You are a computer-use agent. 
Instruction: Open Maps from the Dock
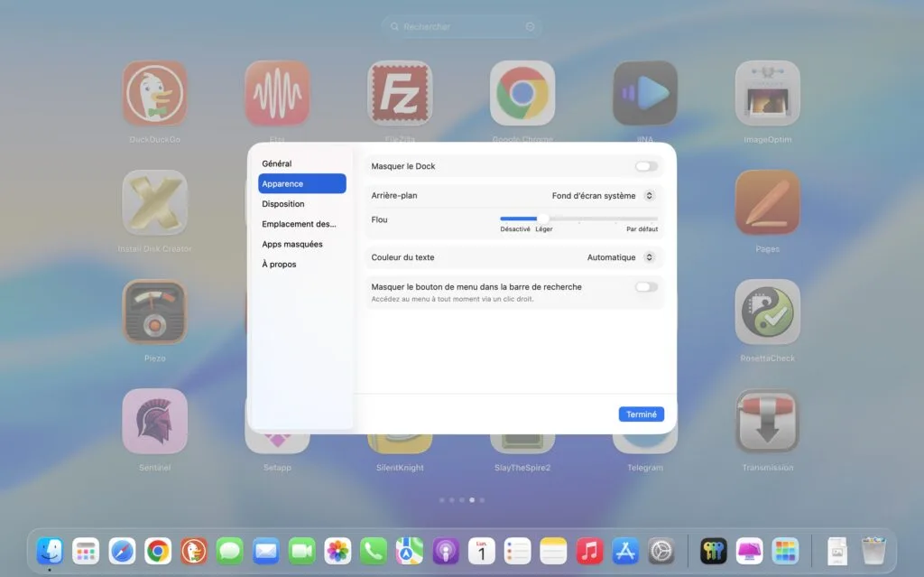click(x=410, y=551)
